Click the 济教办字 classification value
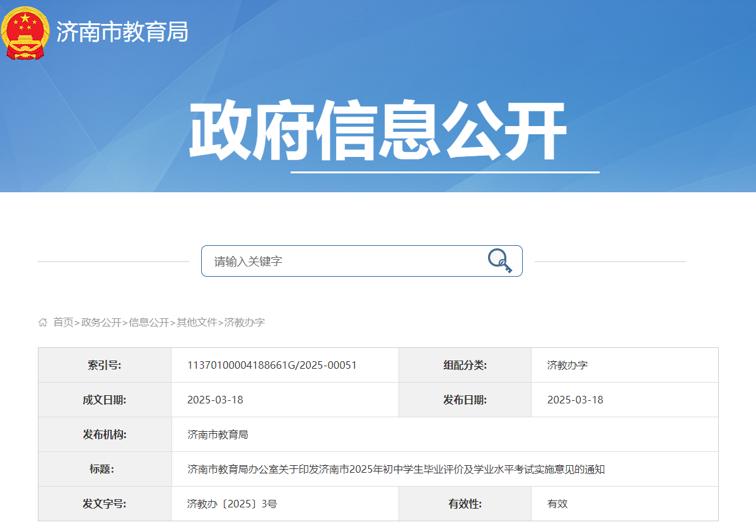The height and width of the screenshot is (532, 756). point(567,365)
